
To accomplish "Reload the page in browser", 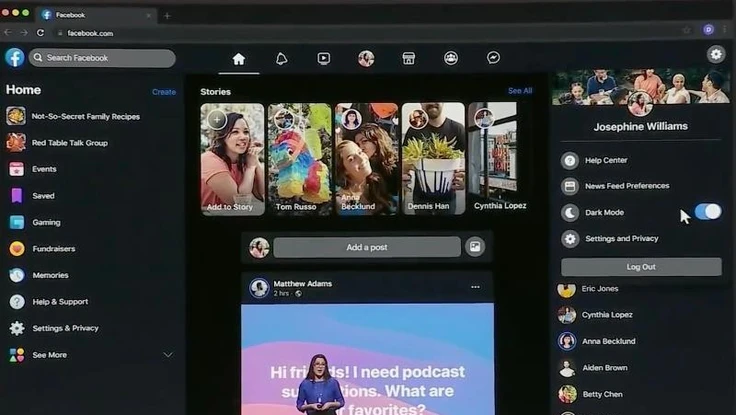I will coord(40,32).
